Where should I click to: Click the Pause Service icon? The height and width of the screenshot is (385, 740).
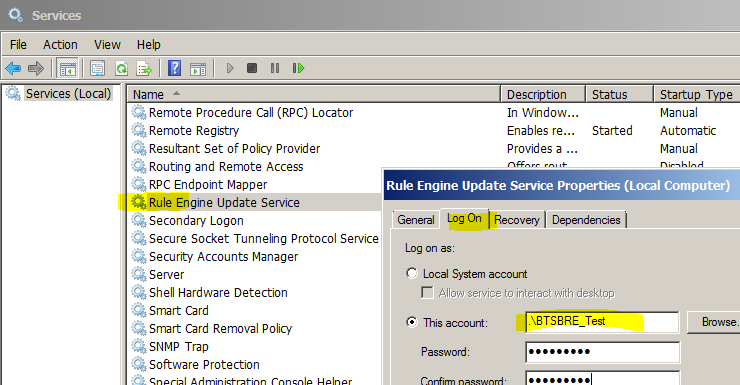275,68
